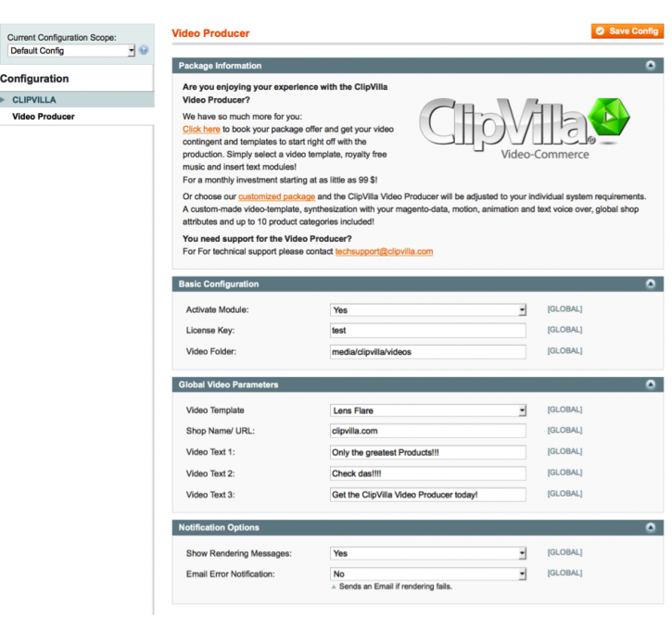Viewport: 672px width, 630px height.
Task: Open the Video Producer configuration tab
Action: click(x=44, y=117)
